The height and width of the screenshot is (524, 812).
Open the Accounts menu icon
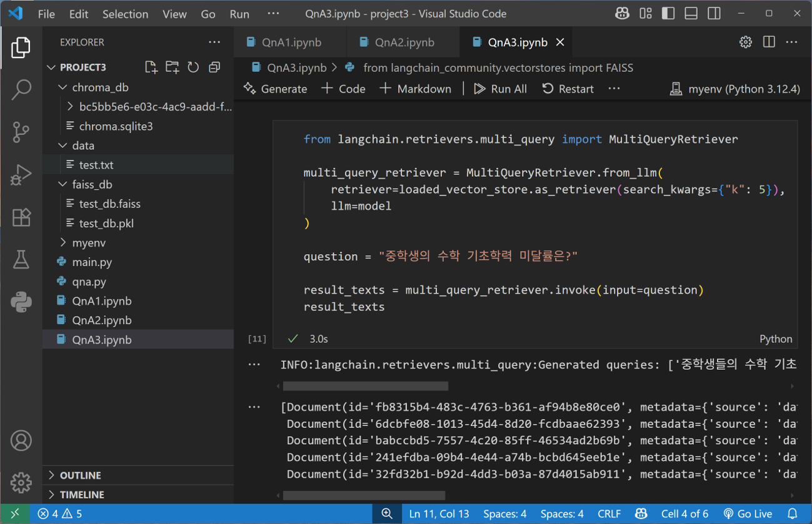click(21, 441)
